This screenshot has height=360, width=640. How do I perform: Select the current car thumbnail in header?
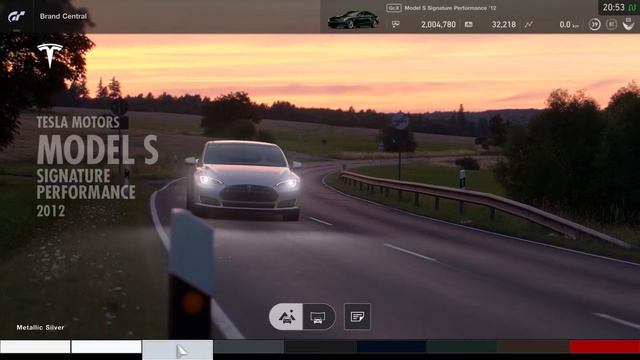tap(353, 19)
